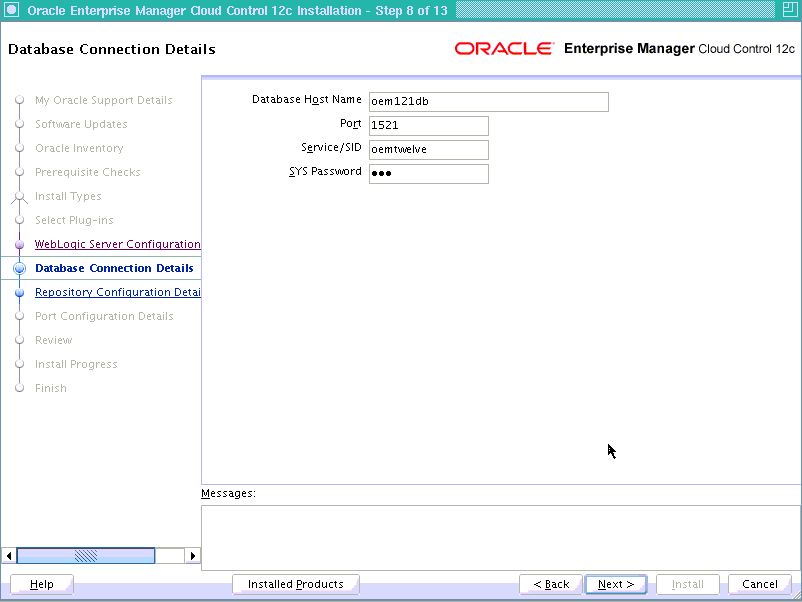
Task: Focus the Database Host Name field
Action: click(488, 102)
